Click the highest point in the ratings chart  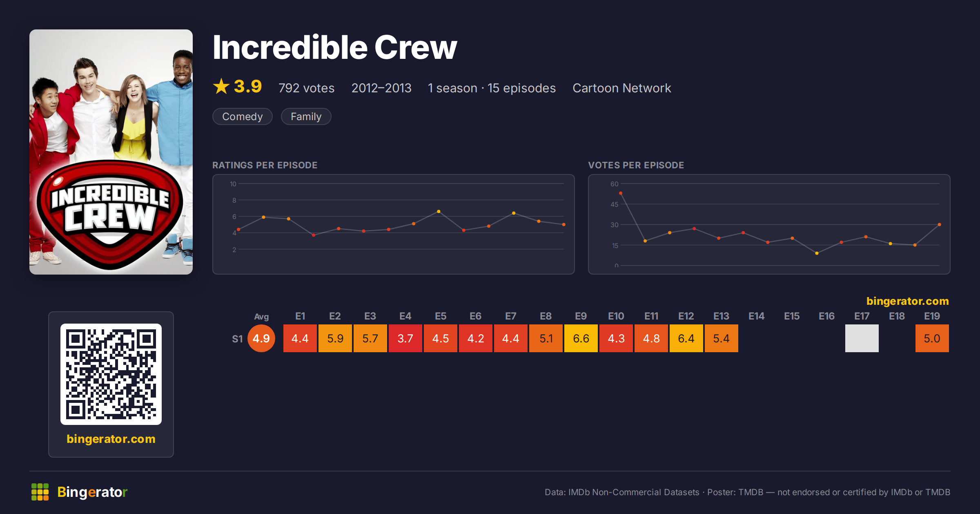click(x=439, y=211)
